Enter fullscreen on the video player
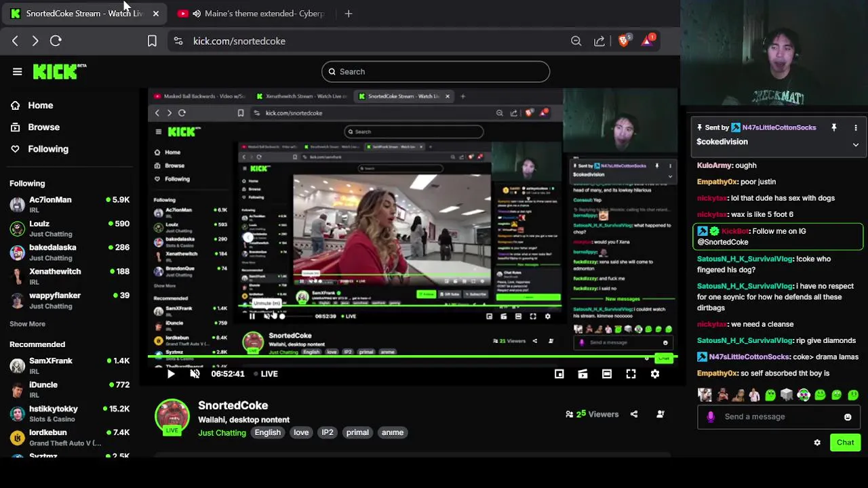Image resolution: width=868 pixels, height=488 pixels. (x=631, y=373)
